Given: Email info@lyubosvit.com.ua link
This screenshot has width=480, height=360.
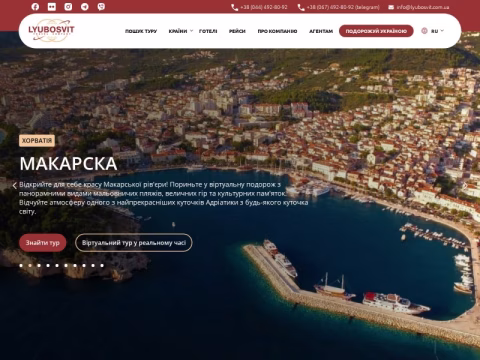Looking at the screenshot, I should [x=423, y=7].
